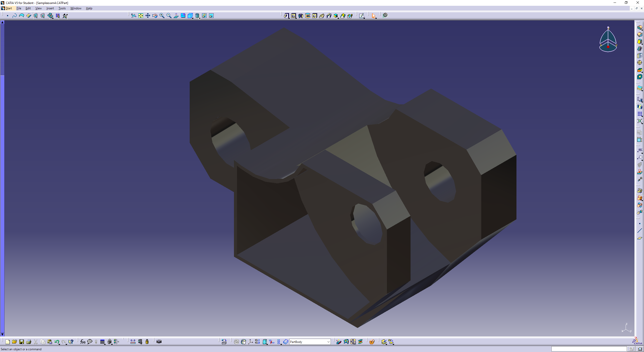Click the Formula f(x) icon

click(x=83, y=342)
